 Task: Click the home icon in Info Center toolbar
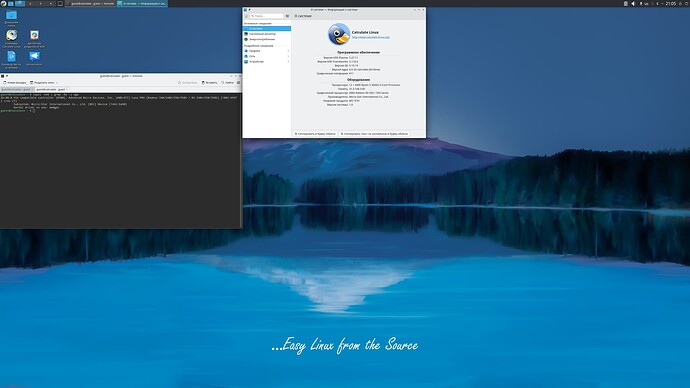click(x=246, y=16)
